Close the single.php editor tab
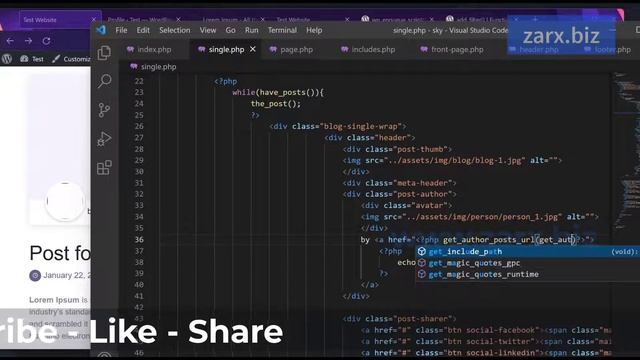 pos(253,49)
